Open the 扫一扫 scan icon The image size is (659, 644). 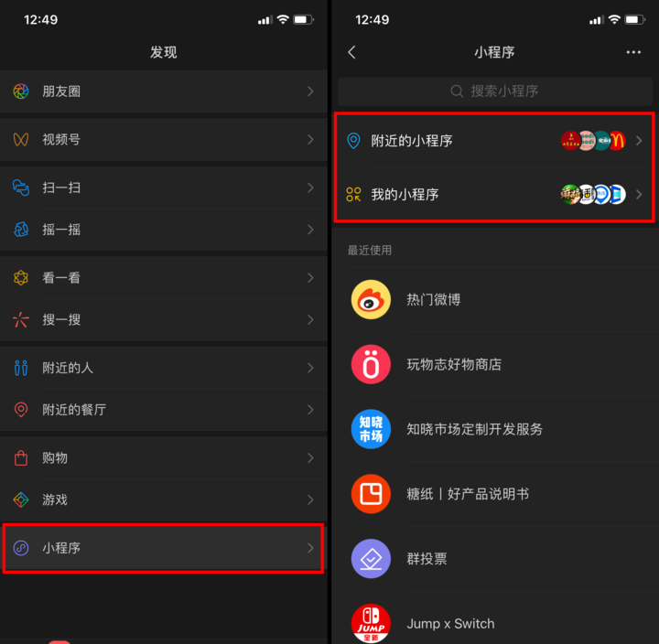coord(20,188)
